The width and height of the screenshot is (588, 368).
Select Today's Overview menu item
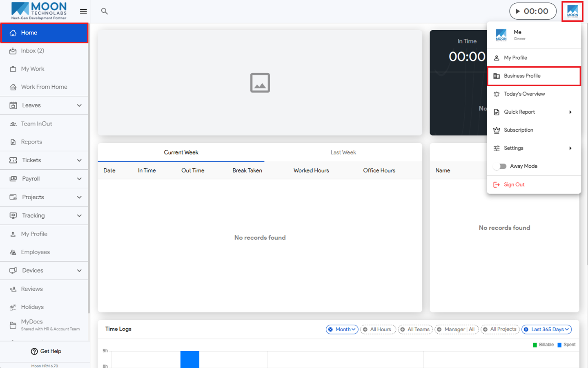(534, 94)
